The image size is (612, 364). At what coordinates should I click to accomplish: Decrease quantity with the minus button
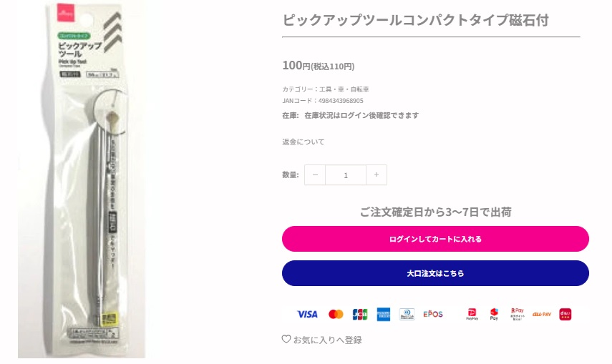point(315,175)
